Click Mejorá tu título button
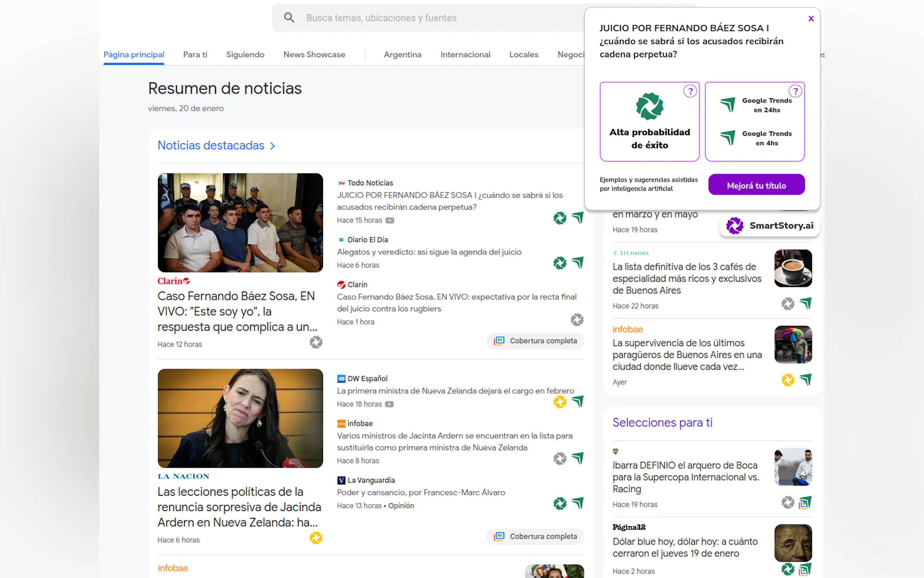Image resolution: width=924 pixels, height=578 pixels. click(x=756, y=185)
